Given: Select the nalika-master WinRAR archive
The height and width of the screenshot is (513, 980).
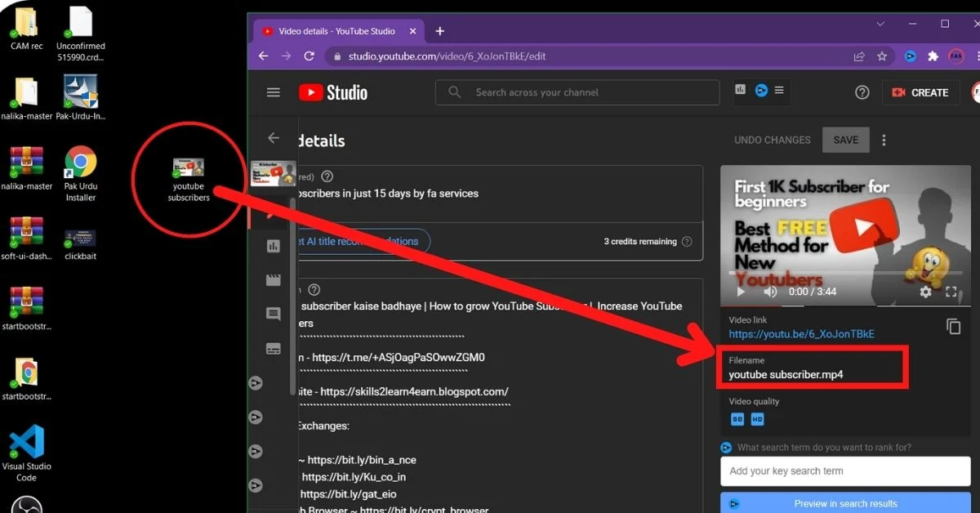Looking at the screenshot, I should click(x=26, y=168).
